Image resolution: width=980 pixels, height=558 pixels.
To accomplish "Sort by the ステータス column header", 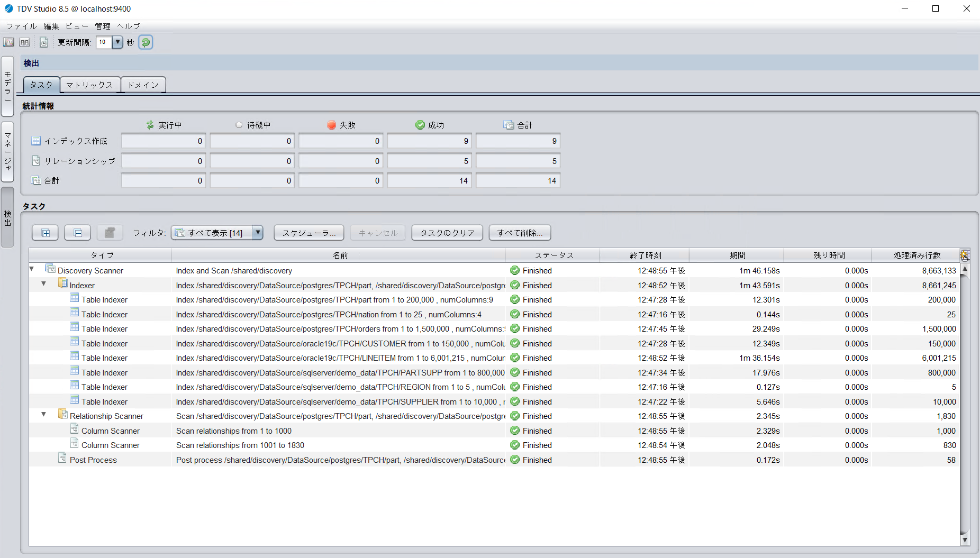I will click(x=553, y=255).
